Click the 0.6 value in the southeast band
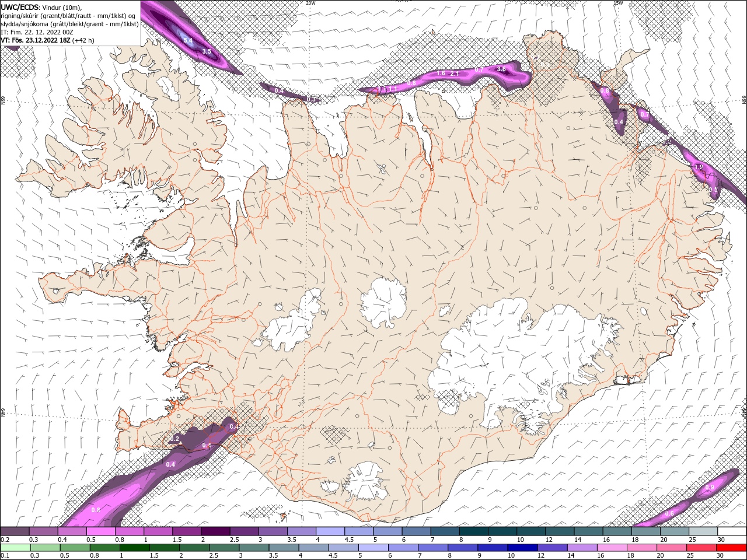The height and width of the screenshot is (560, 747). point(669,513)
